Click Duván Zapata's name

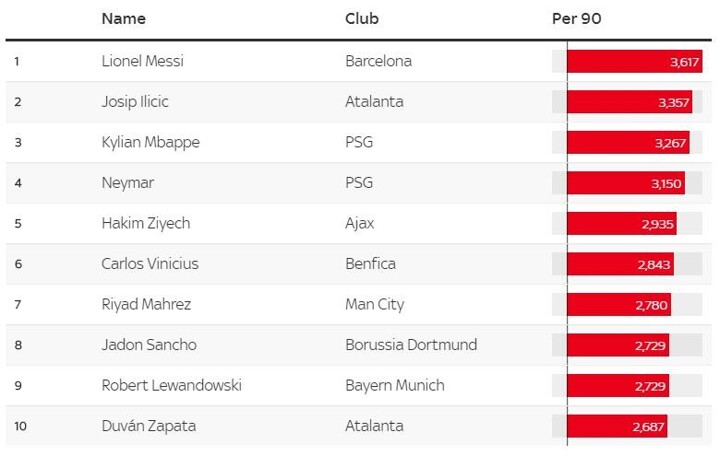pos(148,426)
